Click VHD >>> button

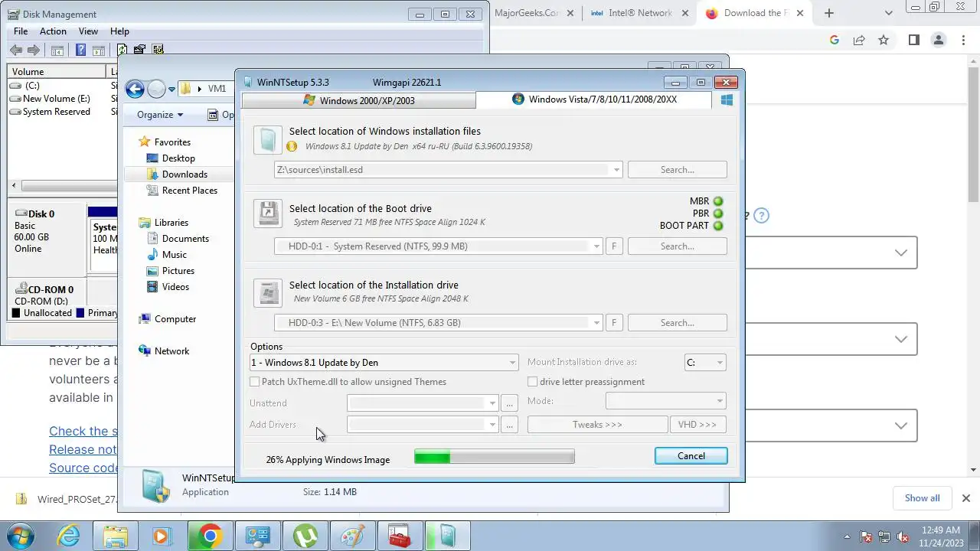[697, 425]
